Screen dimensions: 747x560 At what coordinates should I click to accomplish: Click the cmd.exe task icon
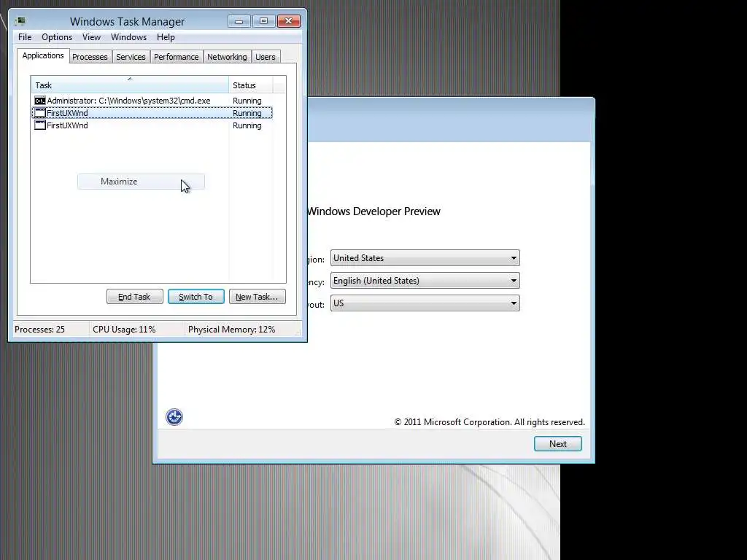pyautogui.click(x=40, y=101)
